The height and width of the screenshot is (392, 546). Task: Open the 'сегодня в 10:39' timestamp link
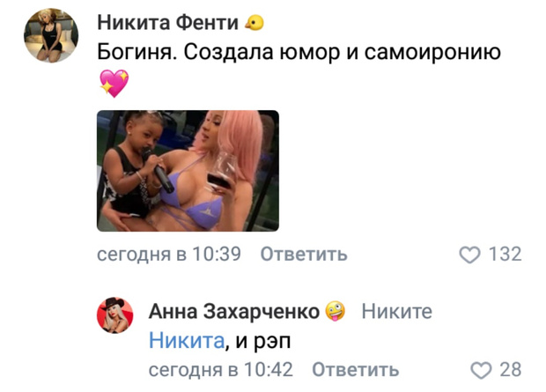[169, 254]
